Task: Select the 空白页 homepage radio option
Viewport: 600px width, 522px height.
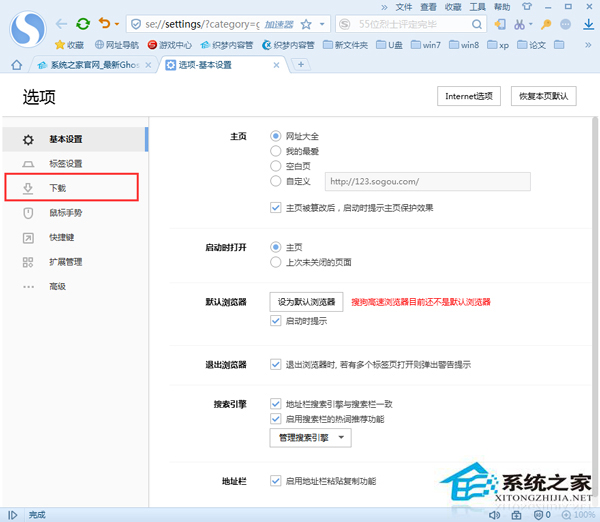Action: pyautogui.click(x=276, y=166)
